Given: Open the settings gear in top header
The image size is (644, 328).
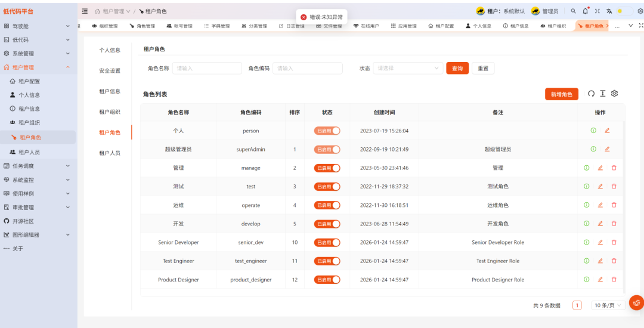Looking at the screenshot, I should (x=640, y=11).
